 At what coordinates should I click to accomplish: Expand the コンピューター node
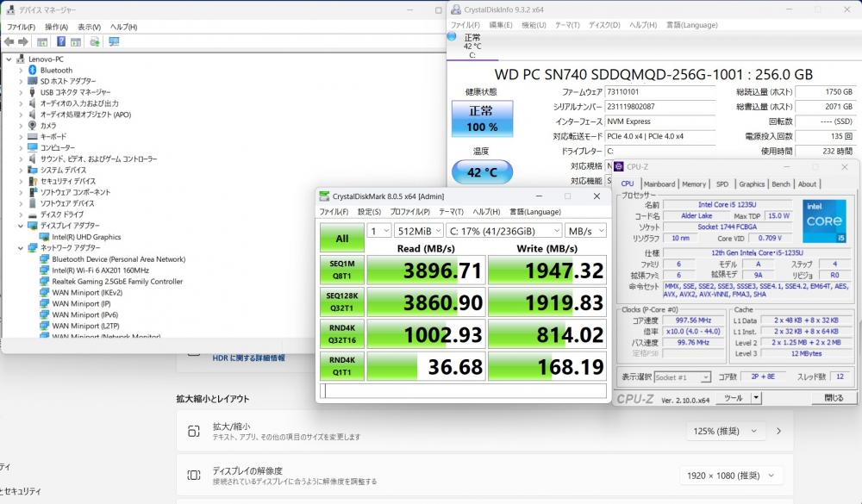pyautogui.click(x=21, y=148)
